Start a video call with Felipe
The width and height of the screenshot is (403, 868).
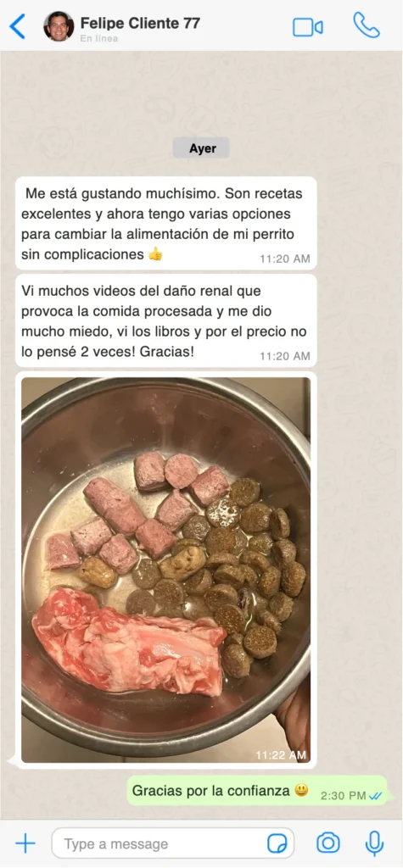[x=308, y=27]
